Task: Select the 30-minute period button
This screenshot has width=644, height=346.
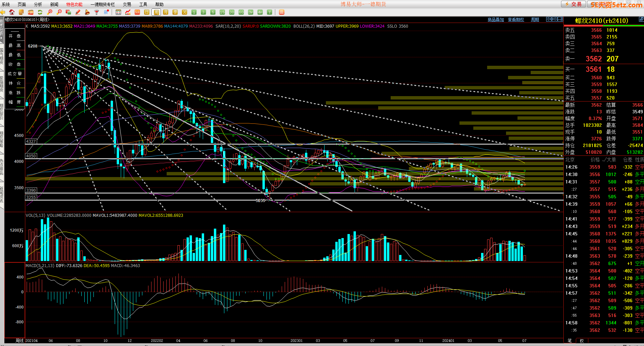Action: 232,12
